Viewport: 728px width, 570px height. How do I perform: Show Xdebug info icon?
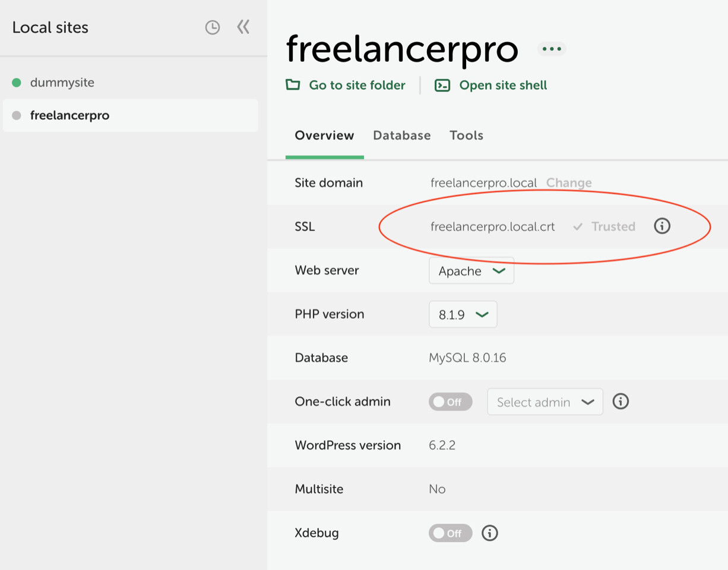pos(490,533)
